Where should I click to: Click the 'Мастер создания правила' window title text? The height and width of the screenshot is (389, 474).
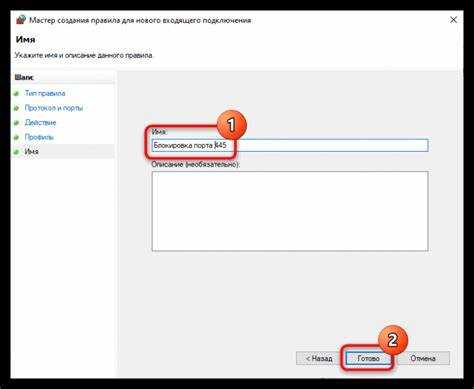(x=140, y=20)
